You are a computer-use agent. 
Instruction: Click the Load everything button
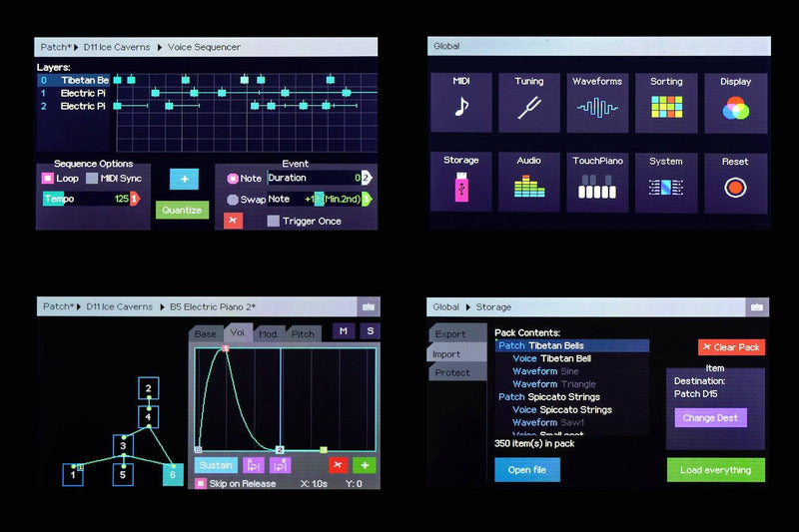click(x=715, y=470)
